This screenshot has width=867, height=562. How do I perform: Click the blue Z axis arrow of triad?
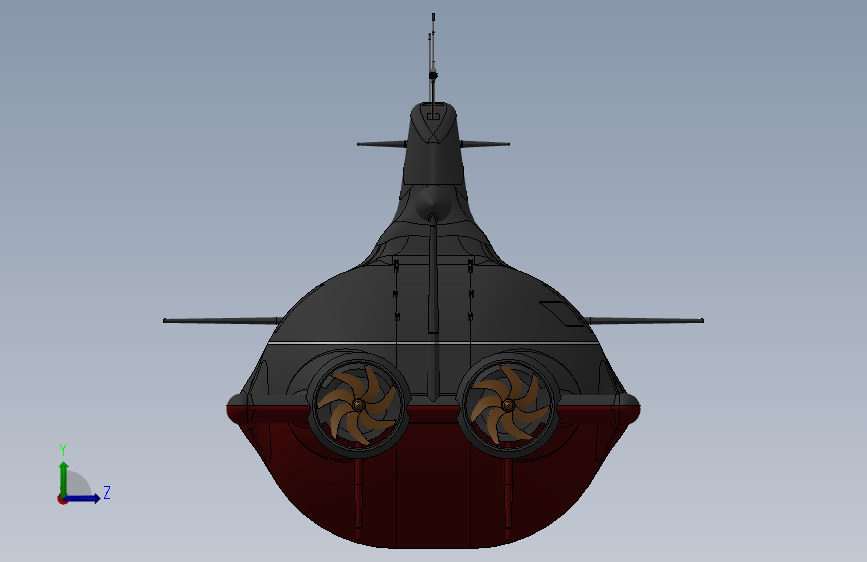click(83, 498)
